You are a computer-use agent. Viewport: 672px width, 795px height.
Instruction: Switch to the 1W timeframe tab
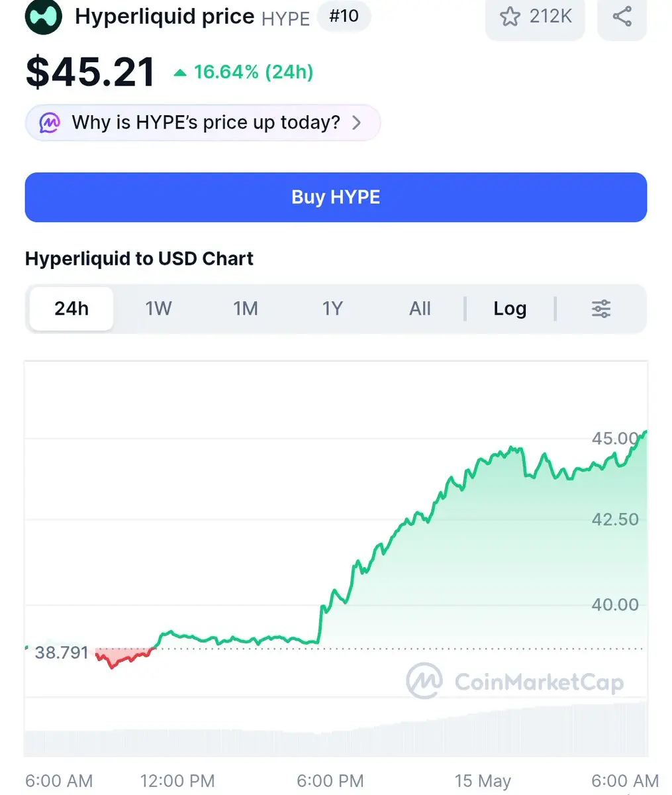click(x=158, y=309)
